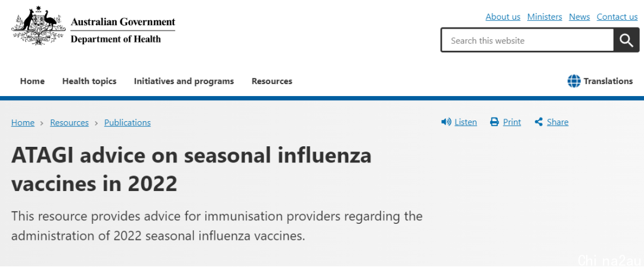Click the Translations text label
The height and width of the screenshot is (268, 644).
point(608,81)
